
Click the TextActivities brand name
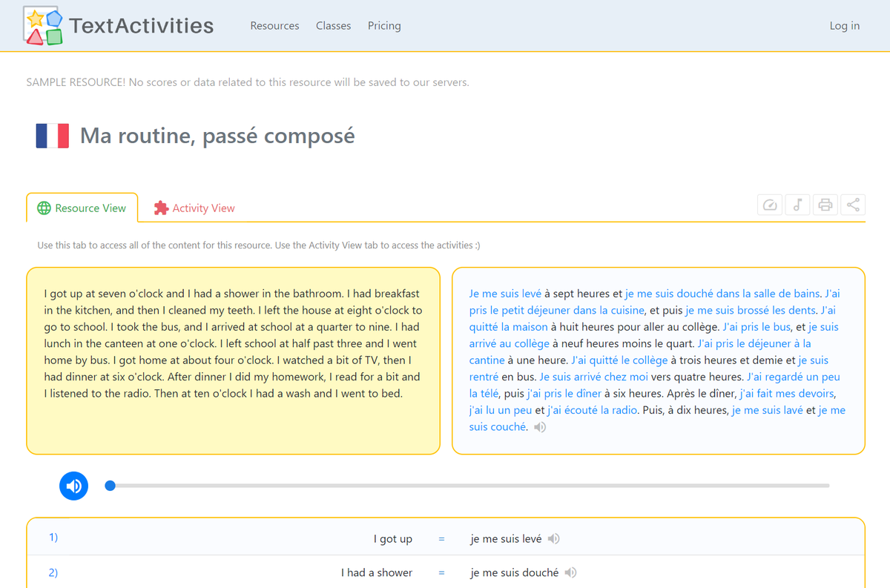(141, 25)
